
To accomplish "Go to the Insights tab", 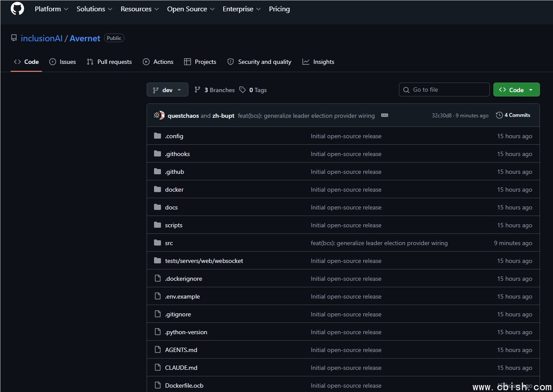I will click(x=318, y=62).
